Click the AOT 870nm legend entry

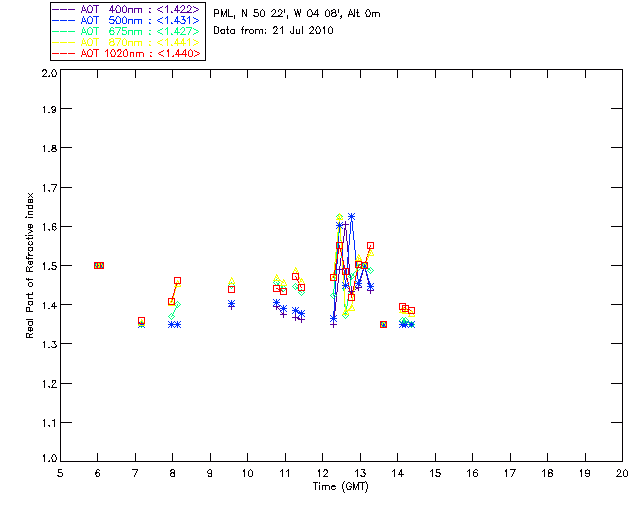[126, 42]
